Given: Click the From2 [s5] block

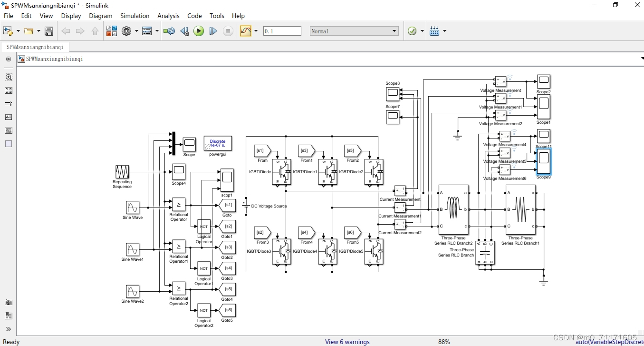Looking at the screenshot, I should pos(353,151).
